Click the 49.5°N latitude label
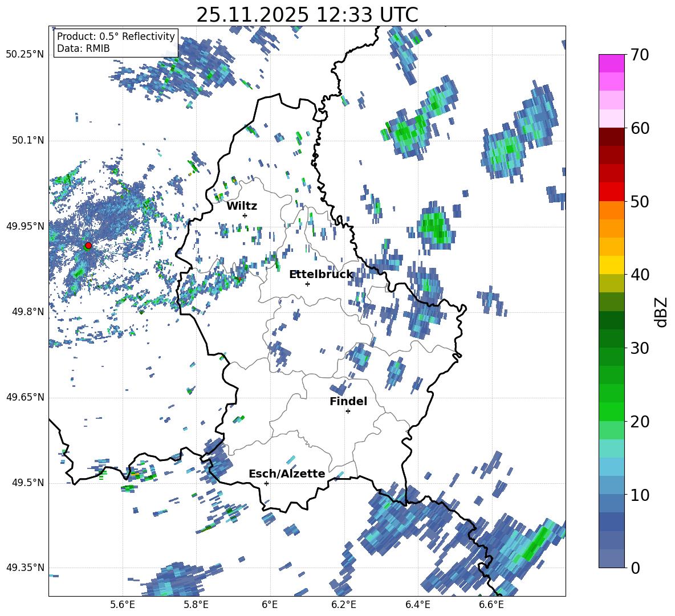The width and height of the screenshot is (675, 616). pos(28,483)
